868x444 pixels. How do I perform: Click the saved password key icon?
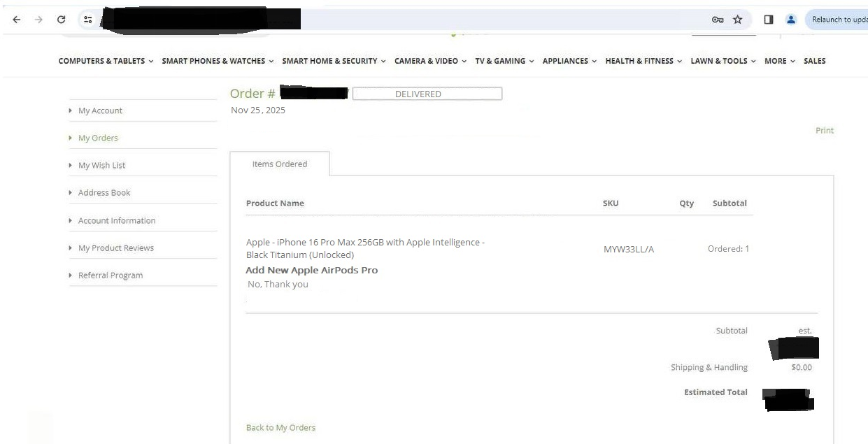[x=718, y=20]
